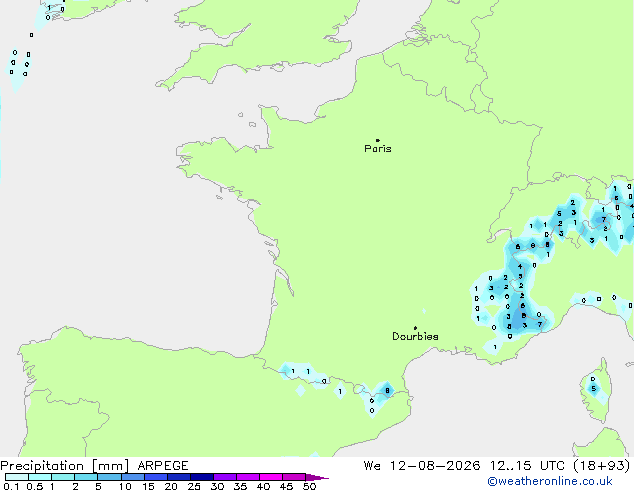Click the weatheronline.co.uk copyright link
Screen dimensions: 634x490
point(550,481)
